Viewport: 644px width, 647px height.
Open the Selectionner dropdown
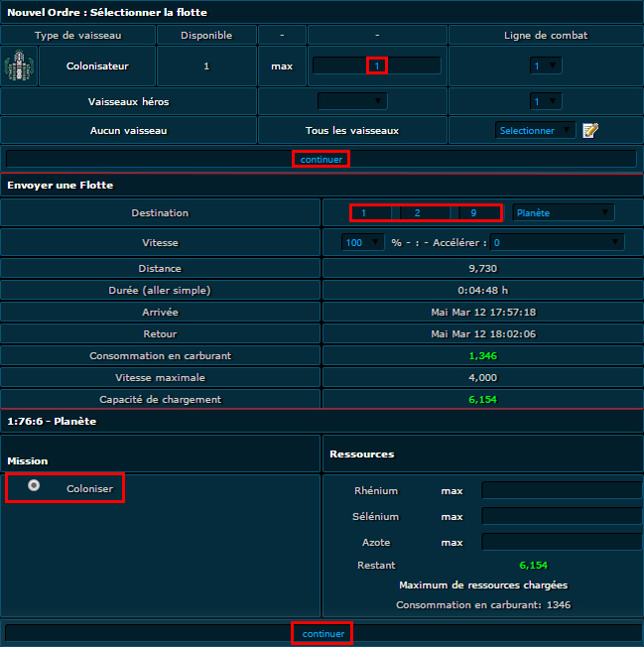tap(535, 130)
